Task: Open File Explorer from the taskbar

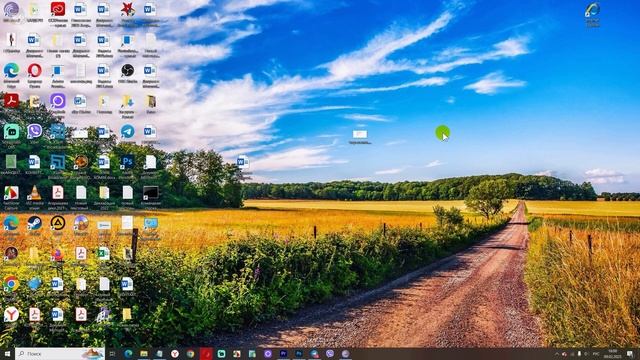Action: click(x=144, y=354)
